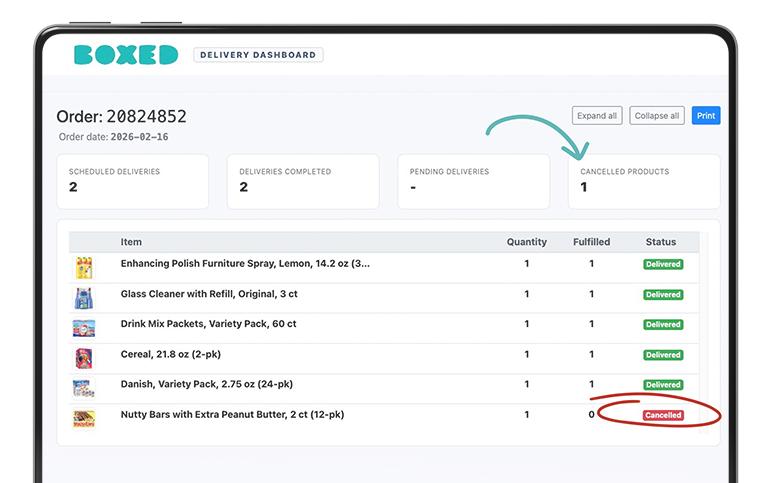
Task: Select the Glass Cleaner with Refill item name
Action: (209, 294)
